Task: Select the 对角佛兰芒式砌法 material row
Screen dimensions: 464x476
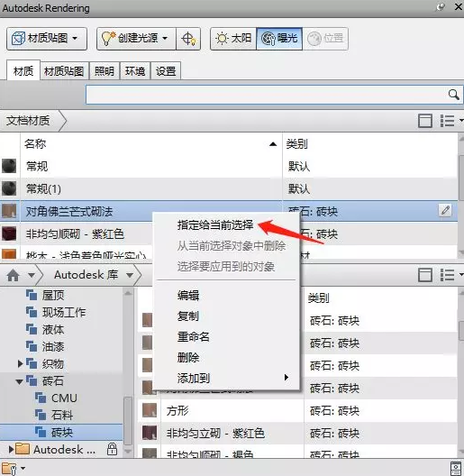Action: [x=229, y=211]
